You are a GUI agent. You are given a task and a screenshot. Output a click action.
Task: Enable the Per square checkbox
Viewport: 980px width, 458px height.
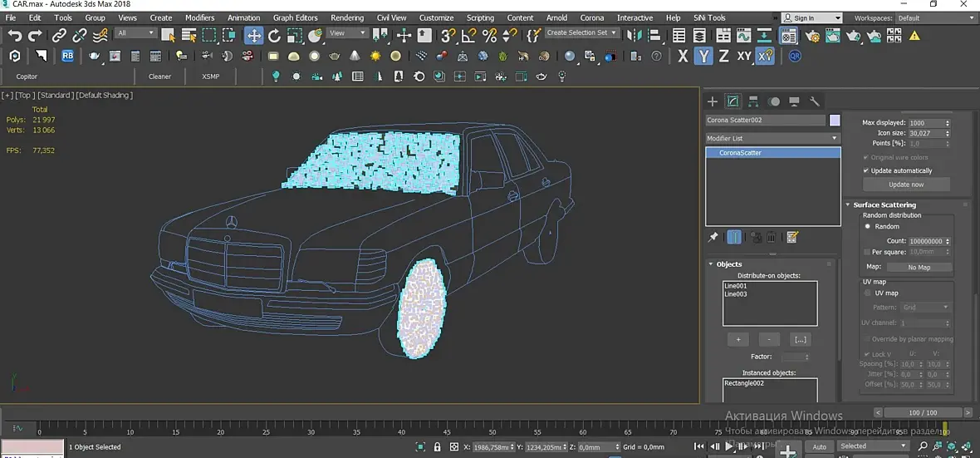coord(866,252)
